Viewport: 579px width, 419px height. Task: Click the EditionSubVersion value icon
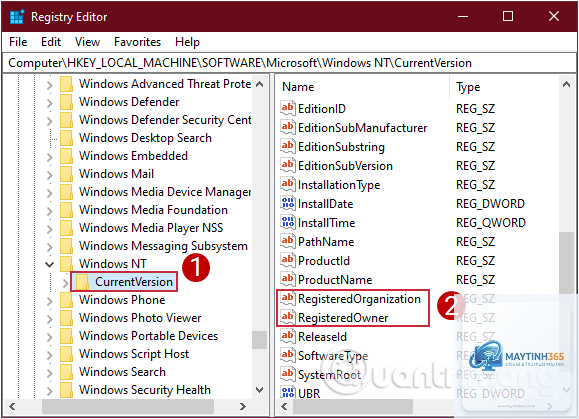pyautogui.click(x=288, y=165)
